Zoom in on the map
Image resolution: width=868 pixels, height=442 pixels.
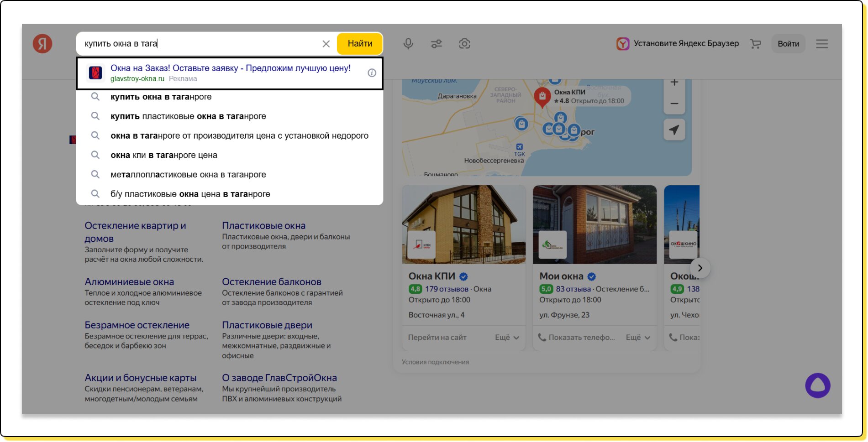click(x=674, y=83)
